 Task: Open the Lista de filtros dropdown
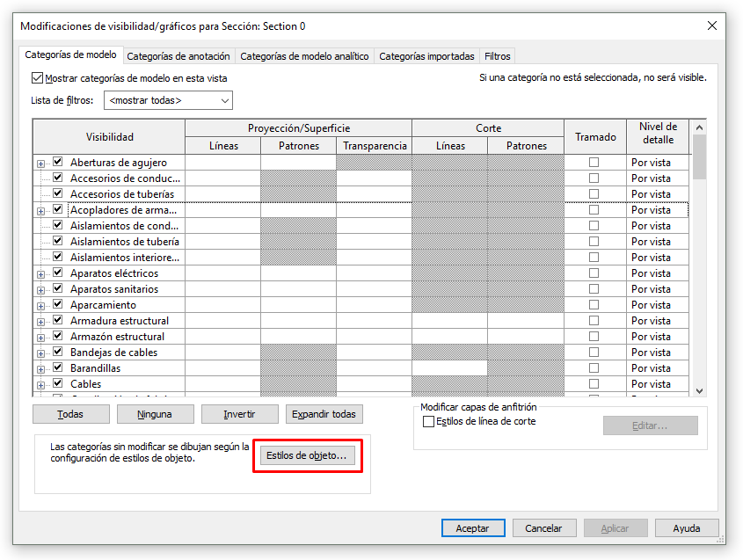point(168,100)
